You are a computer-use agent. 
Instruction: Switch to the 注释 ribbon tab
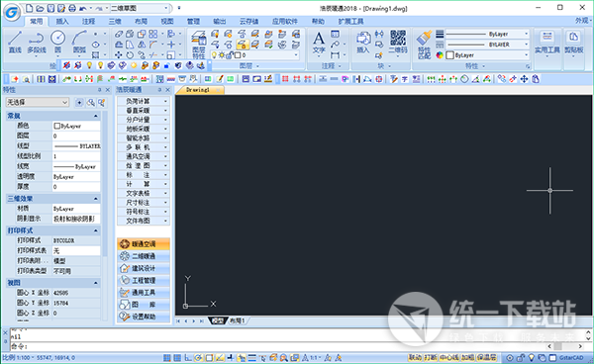89,21
